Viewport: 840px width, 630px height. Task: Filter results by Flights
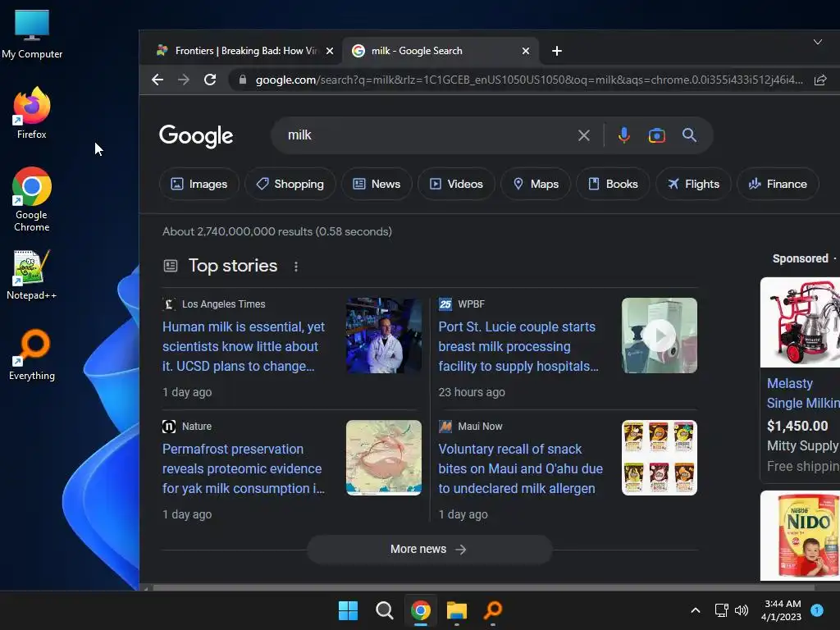(x=693, y=185)
